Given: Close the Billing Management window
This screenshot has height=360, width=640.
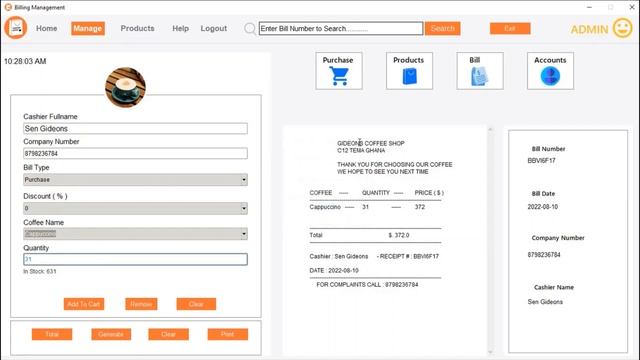Looking at the screenshot, I should point(631,7).
